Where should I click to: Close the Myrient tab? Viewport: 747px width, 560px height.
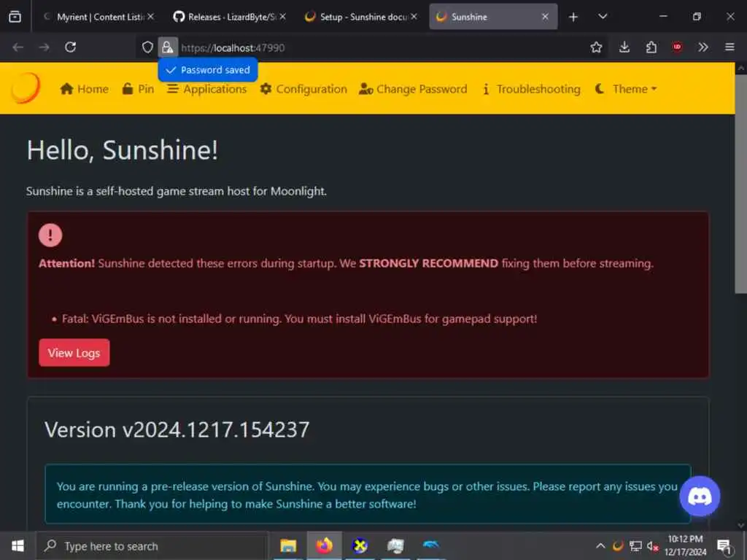point(150,17)
